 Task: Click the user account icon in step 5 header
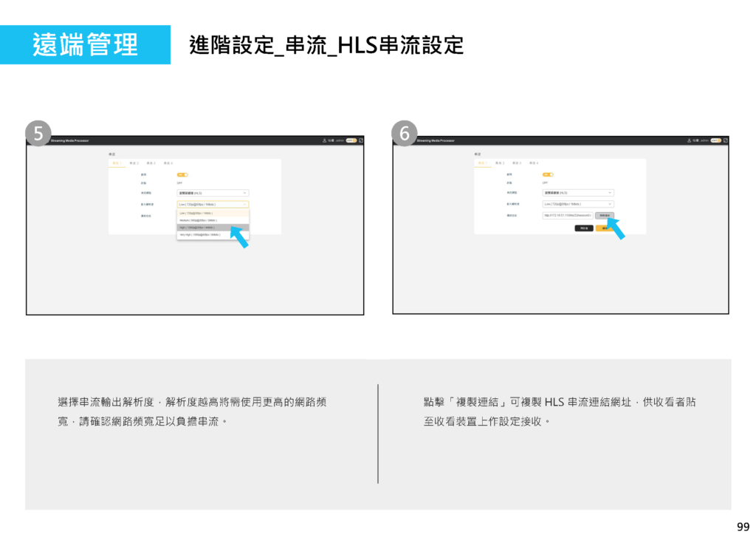[324, 140]
